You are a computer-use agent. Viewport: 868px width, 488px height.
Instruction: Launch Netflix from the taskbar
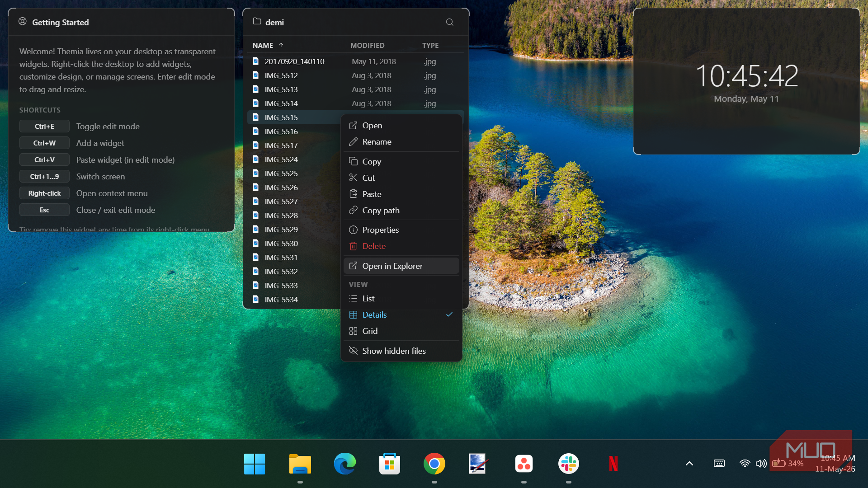coord(613,464)
